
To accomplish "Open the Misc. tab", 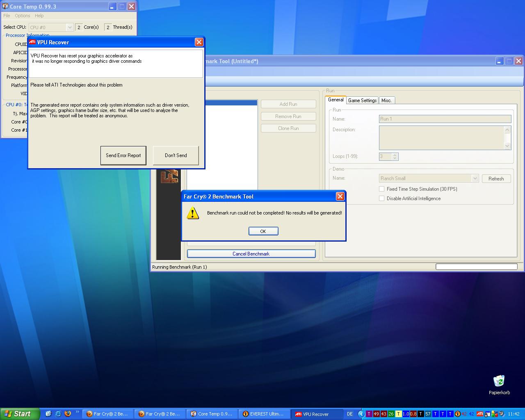I will point(386,100).
